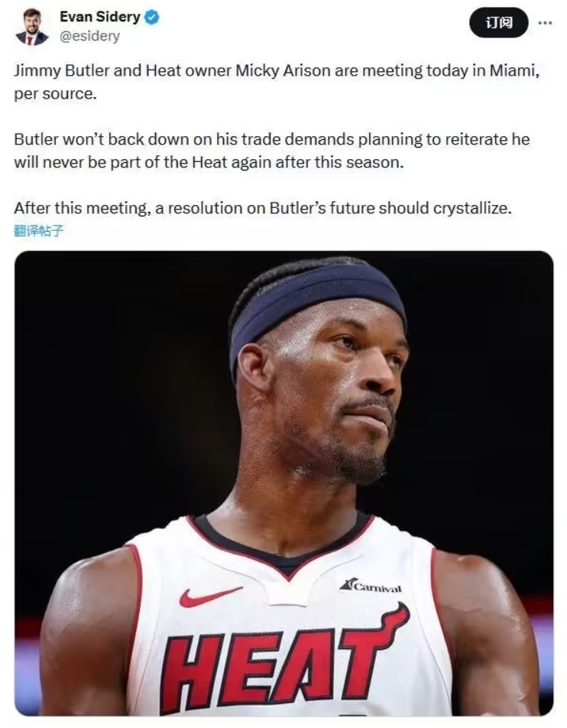Screen dimensions: 567x728
Task: Click the blue verified badge
Action: click(x=152, y=18)
